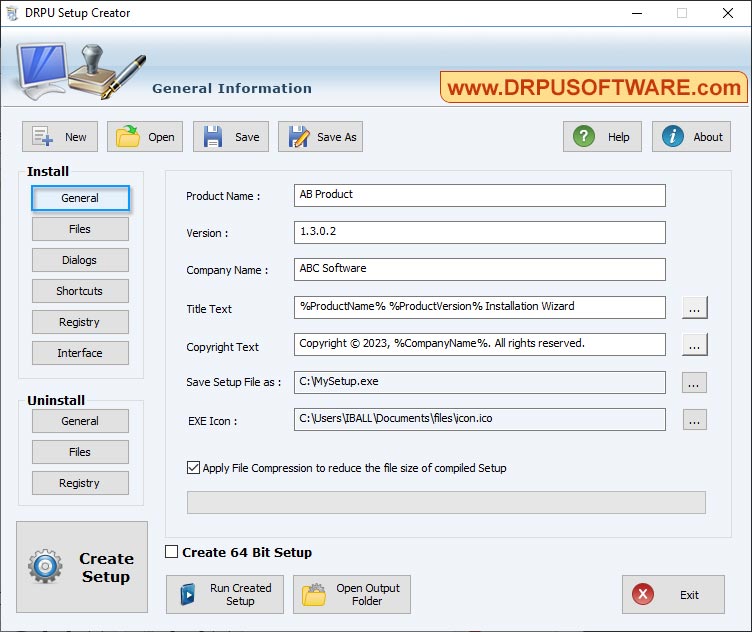Image resolution: width=752 pixels, height=632 pixels.
Task: Click the compression progress bar
Action: [446, 503]
